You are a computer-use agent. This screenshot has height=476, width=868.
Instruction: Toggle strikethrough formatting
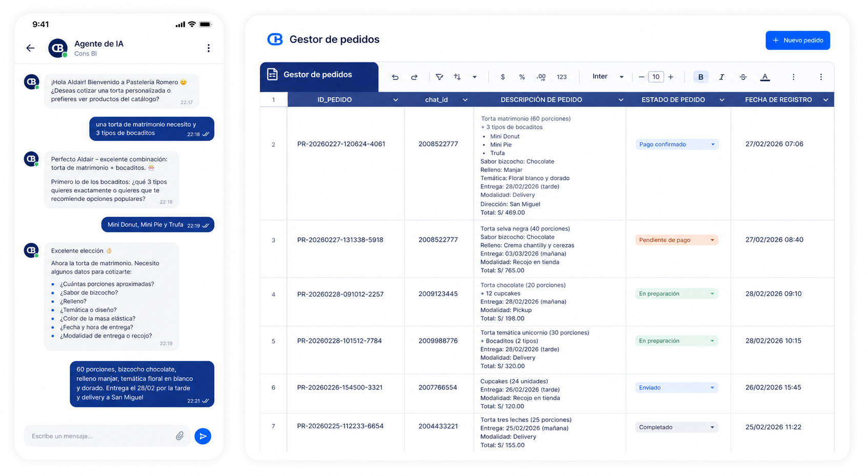(x=743, y=77)
